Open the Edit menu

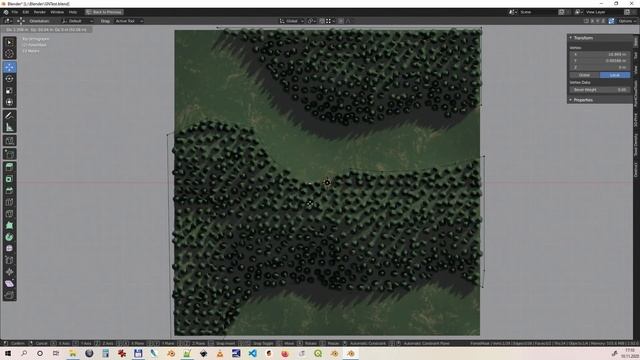click(x=26, y=12)
